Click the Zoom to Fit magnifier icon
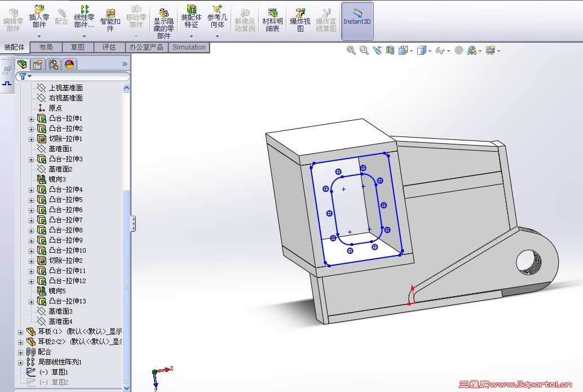Image resolution: width=583 pixels, height=392 pixels. [x=351, y=50]
